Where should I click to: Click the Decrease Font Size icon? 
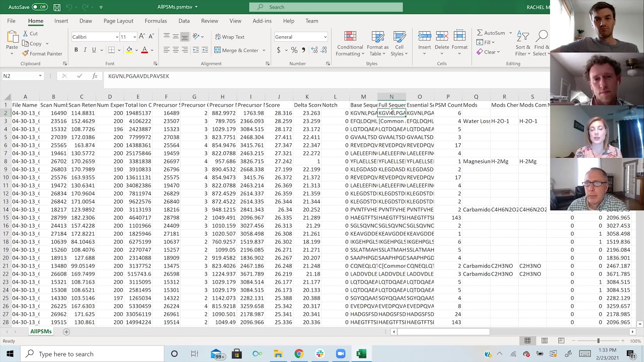click(151, 37)
